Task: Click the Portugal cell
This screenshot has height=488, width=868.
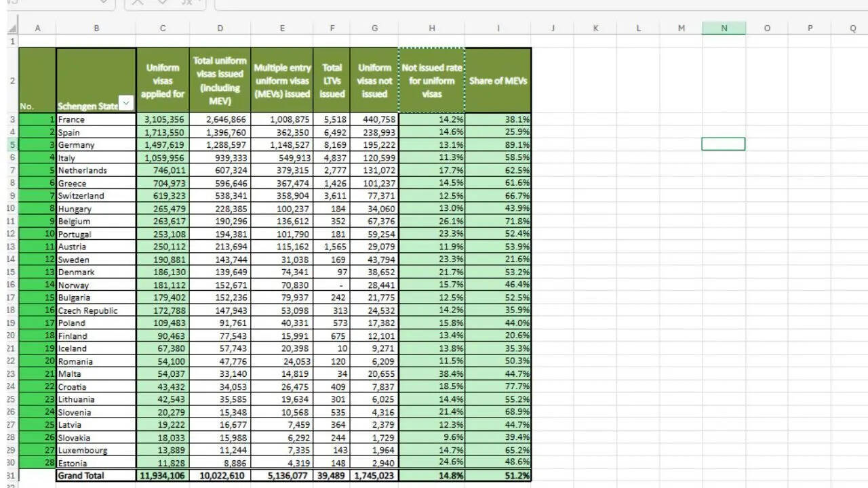Action: (x=96, y=234)
